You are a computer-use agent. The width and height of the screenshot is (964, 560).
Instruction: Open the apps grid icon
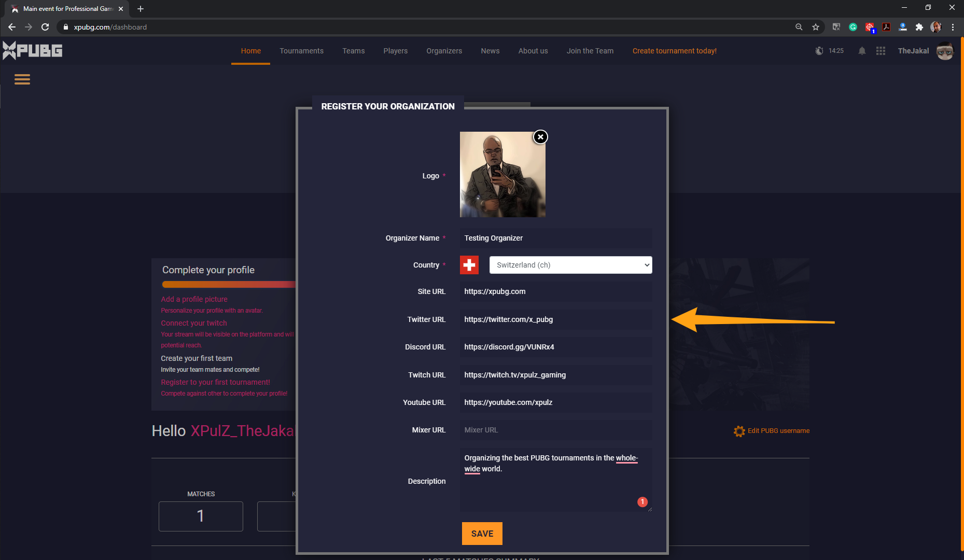pos(881,51)
